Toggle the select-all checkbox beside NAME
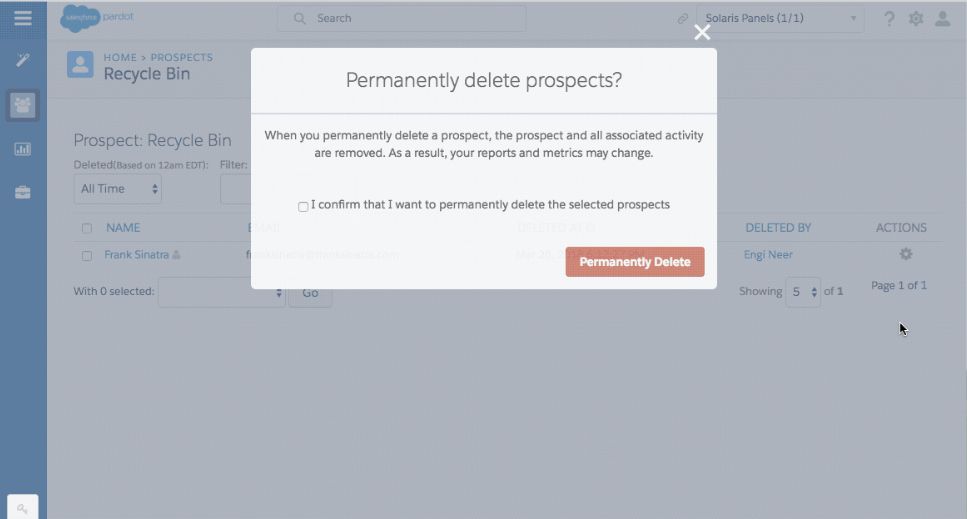Image resolution: width=967 pixels, height=519 pixels. point(87,228)
